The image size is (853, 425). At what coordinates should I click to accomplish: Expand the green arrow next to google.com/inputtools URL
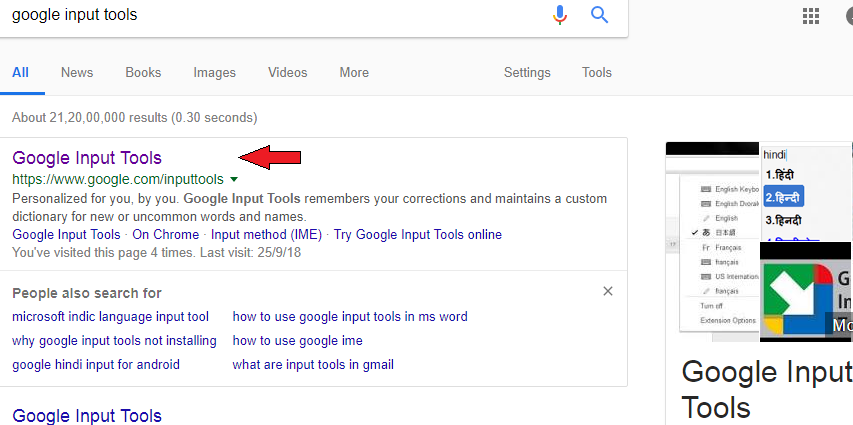(x=234, y=179)
